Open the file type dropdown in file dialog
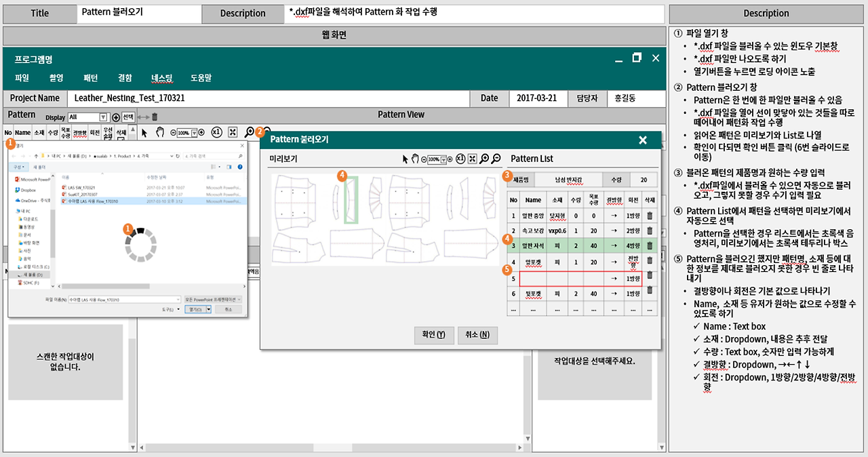 tap(213, 299)
